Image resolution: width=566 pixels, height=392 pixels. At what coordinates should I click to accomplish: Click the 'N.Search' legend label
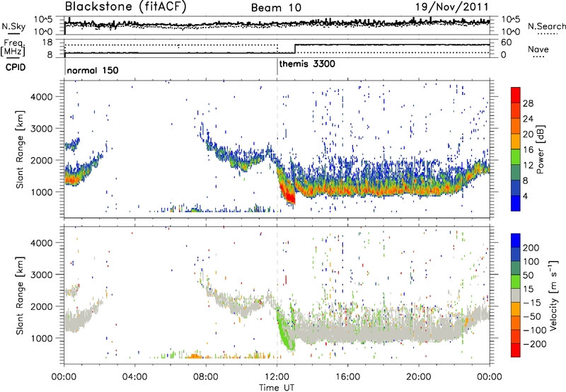click(x=546, y=26)
